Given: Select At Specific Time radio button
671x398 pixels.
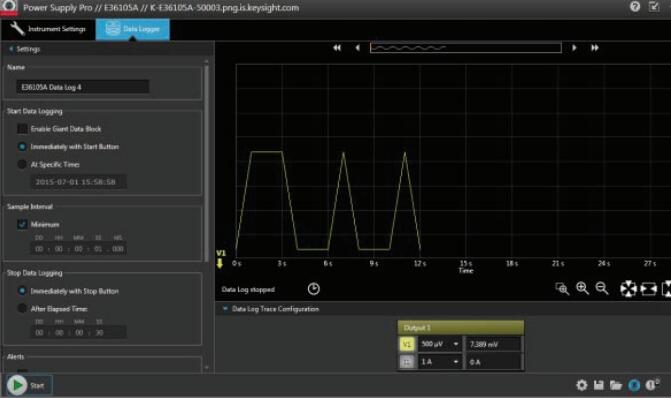Looking at the screenshot, I should click(x=22, y=164).
